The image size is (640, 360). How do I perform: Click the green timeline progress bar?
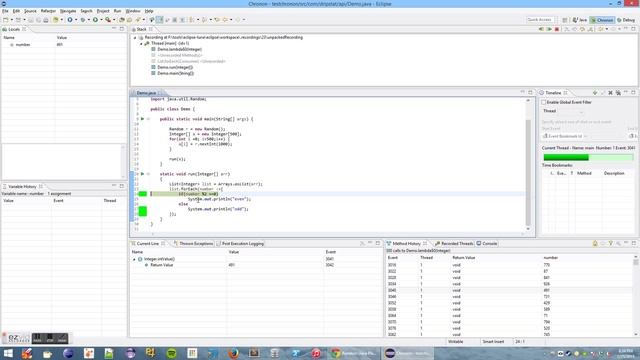click(588, 157)
